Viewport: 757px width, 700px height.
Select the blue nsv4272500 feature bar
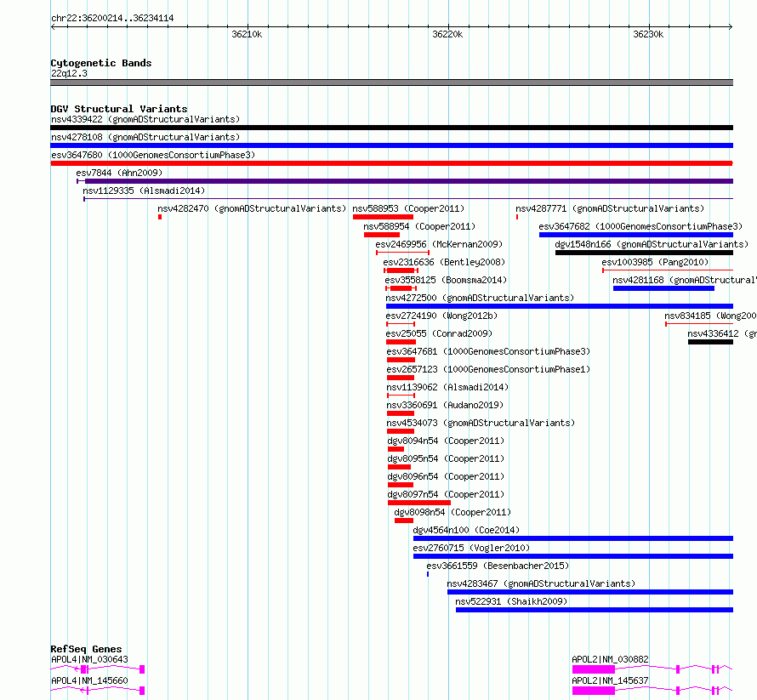click(560, 306)
